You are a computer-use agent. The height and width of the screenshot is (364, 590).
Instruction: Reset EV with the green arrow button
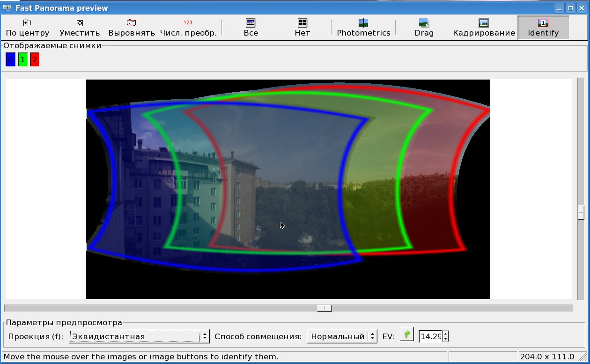[407, 335]
